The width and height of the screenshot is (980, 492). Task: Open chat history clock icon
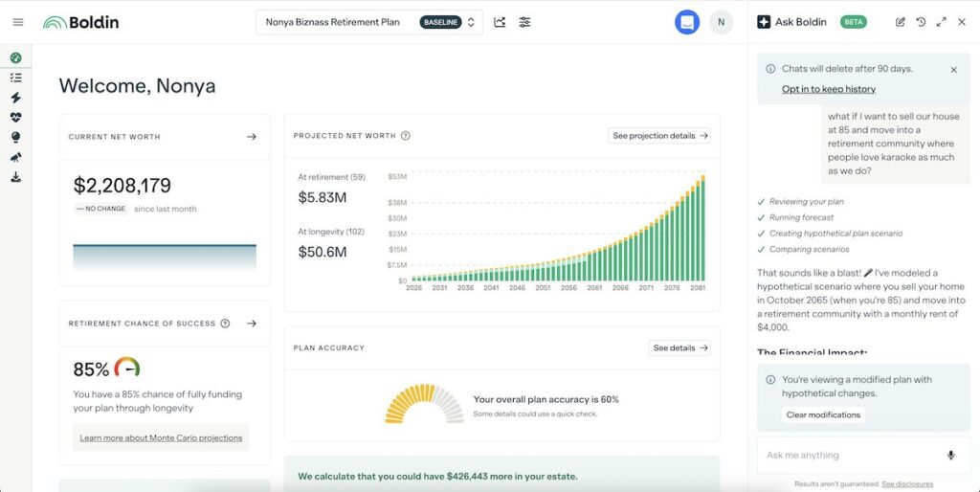921,22
